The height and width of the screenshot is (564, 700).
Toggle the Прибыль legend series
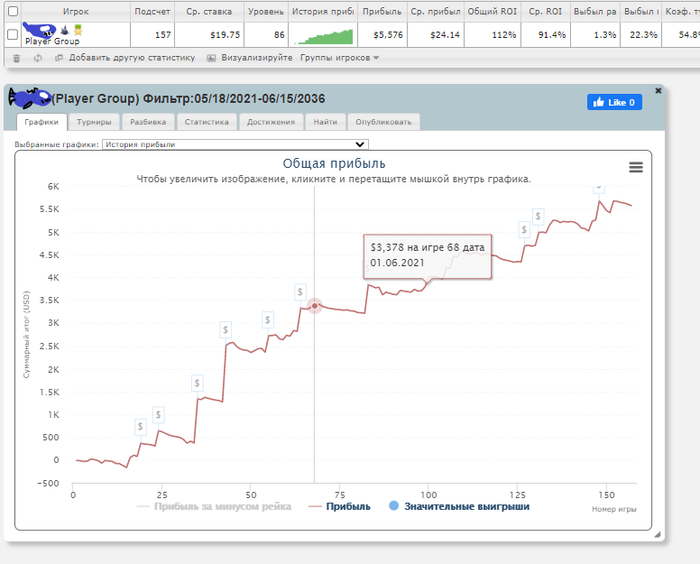(340, 506)
